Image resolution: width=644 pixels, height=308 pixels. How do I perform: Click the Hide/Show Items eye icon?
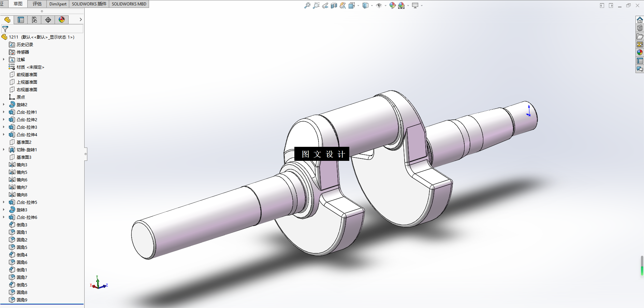point(379,5)
